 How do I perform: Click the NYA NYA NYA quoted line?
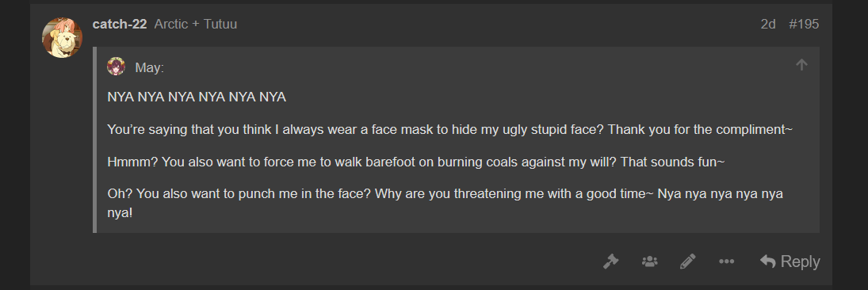(x=197, y=97)
